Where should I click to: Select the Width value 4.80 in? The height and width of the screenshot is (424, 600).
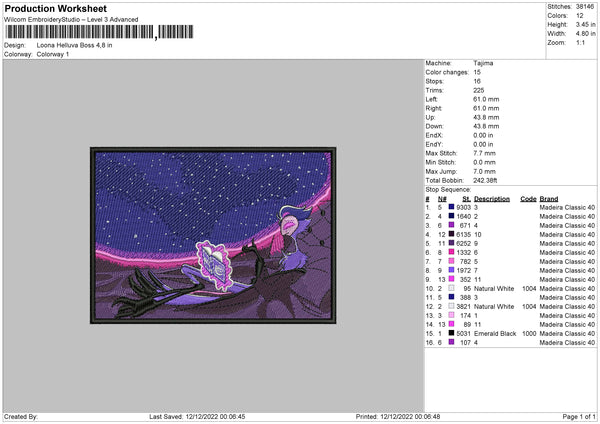coord(585,34)
